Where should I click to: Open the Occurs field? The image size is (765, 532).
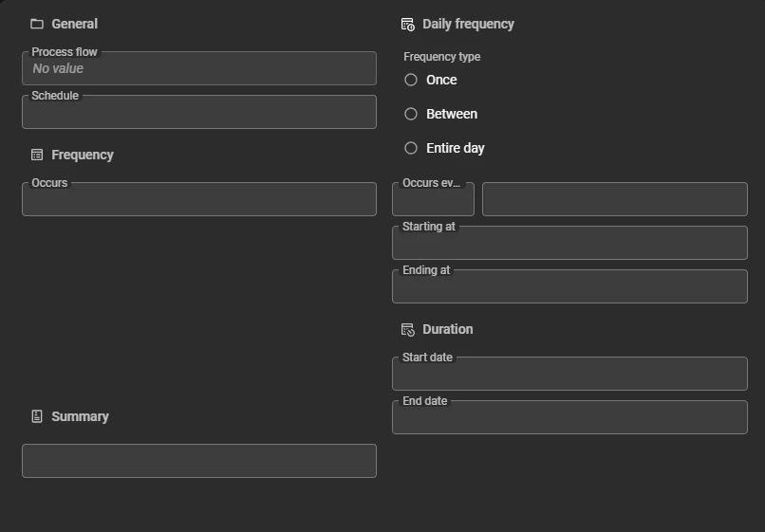point(199,200)
